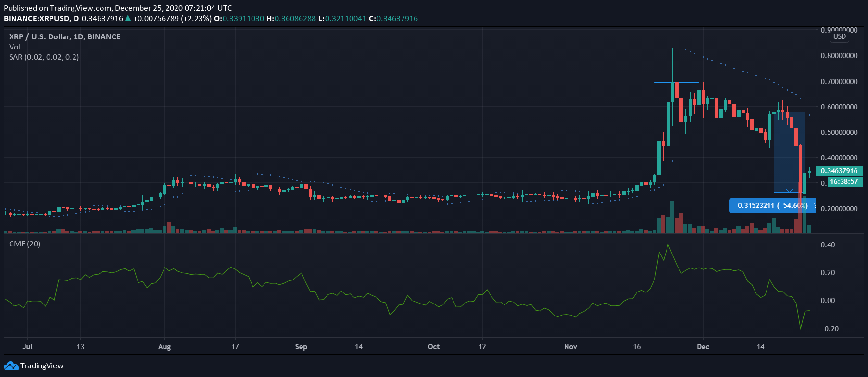Click the close value C:0.34637916
The height and width of the screenshot is (377, 868).
coord(393,18)
